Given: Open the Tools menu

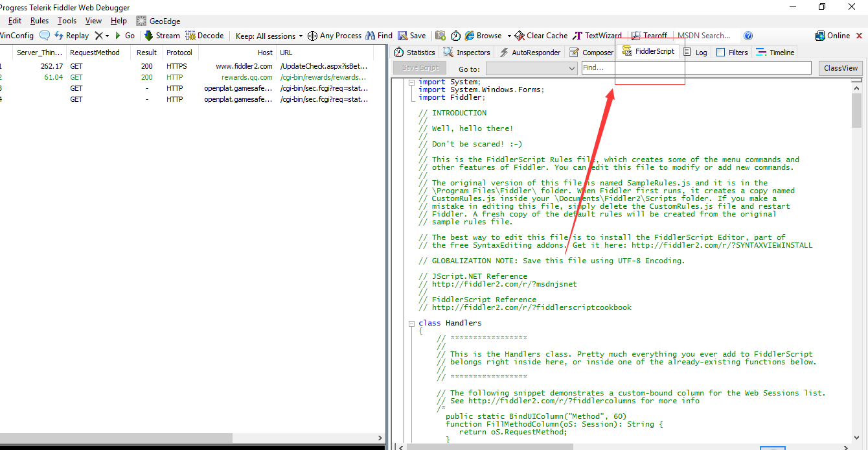Looking at the screenshot, I should pos(67,21).
